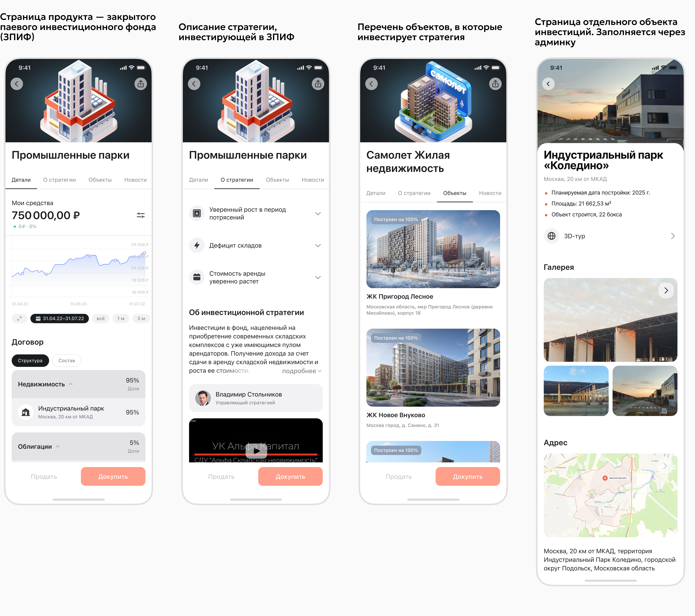Viewport: 695px width, 616px height.
Task: Select the Структура toggle pill
Action: click(x=30, y=361)
